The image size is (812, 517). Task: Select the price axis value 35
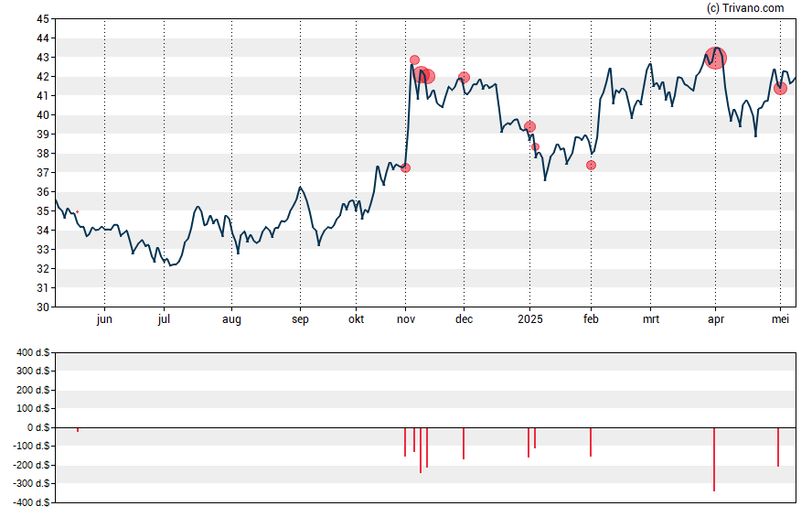tap(43, 210)
